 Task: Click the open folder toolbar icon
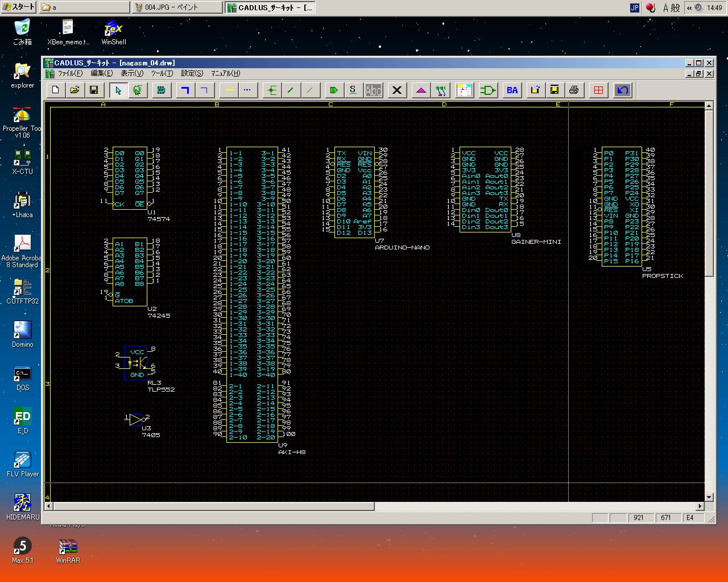click(75, 90)
